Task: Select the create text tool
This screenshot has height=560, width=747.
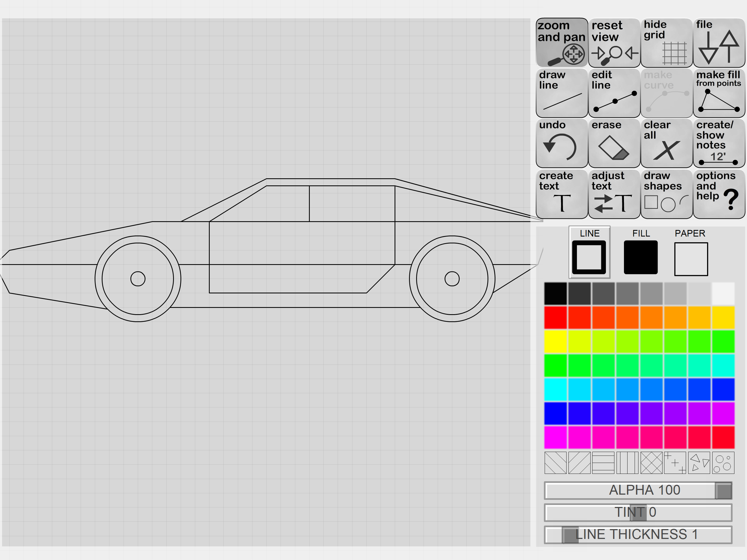Action: pos(562,194)
